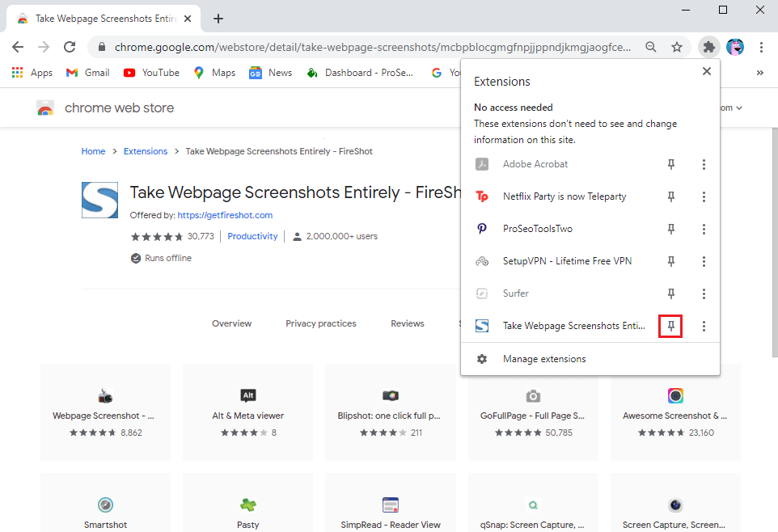Switch to the Reviews tab
The image size is (778, 532).
pyautogui.click(x=407, y=323)
